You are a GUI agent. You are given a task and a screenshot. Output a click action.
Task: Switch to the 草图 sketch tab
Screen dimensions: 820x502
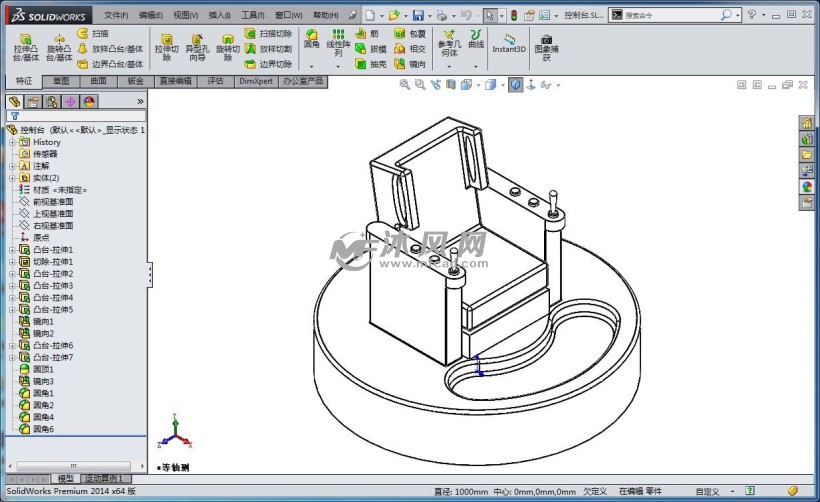pos(62,81)
